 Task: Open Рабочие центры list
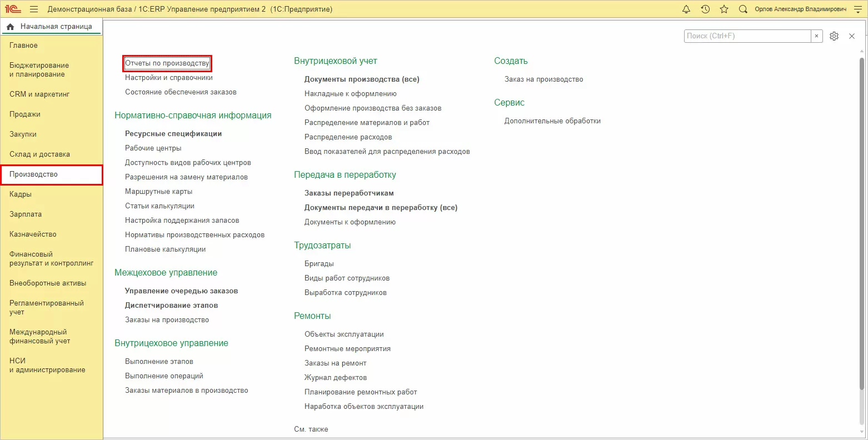[153, 148]
